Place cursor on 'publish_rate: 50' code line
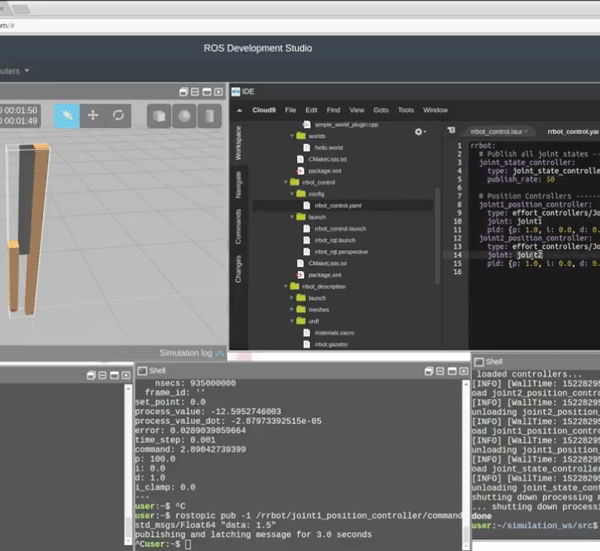Screen dimensions: 600x551 tap(520, 179)
